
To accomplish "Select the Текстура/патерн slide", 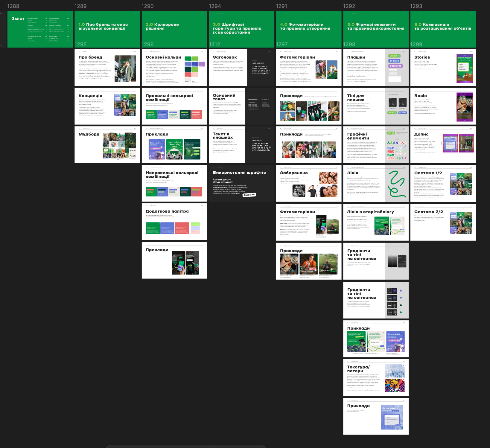I will click(x=375, y=377).
